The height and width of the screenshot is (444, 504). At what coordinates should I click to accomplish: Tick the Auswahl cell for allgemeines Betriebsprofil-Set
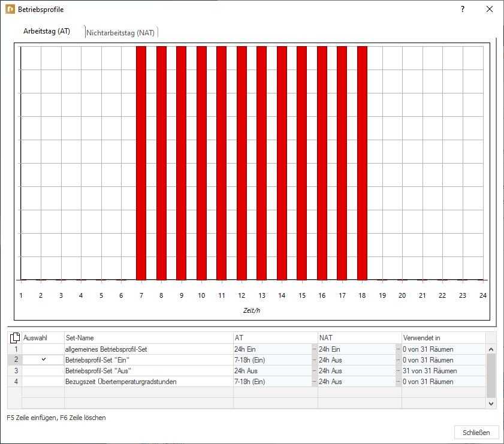coord(43,349)
